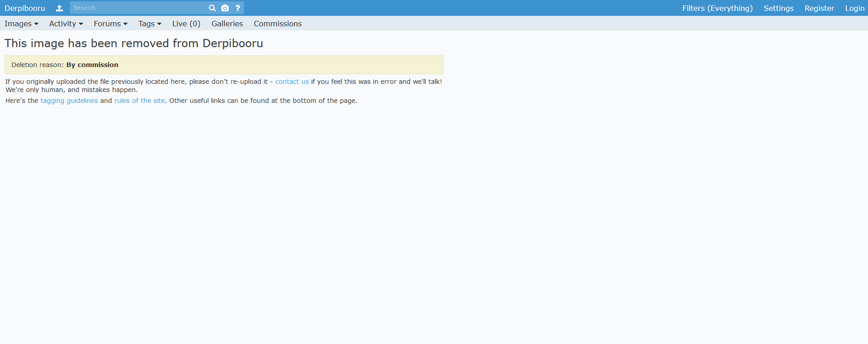Click the magnifying glass search icon
868x344 pixels.
[x=212, y=8]
